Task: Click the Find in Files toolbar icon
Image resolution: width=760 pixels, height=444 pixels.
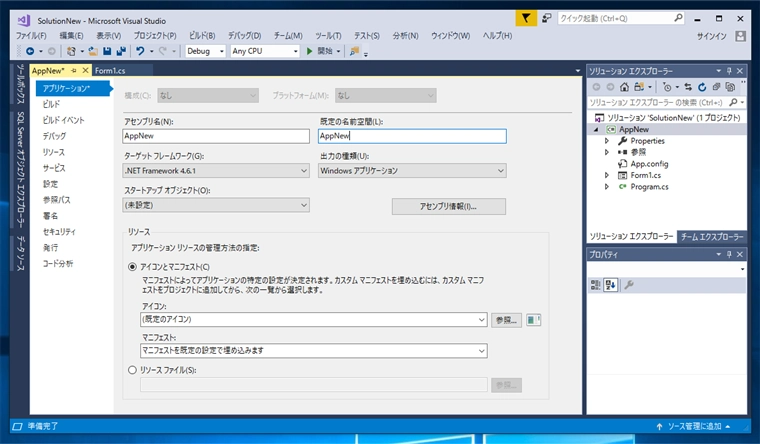Action: pos(354,51)
